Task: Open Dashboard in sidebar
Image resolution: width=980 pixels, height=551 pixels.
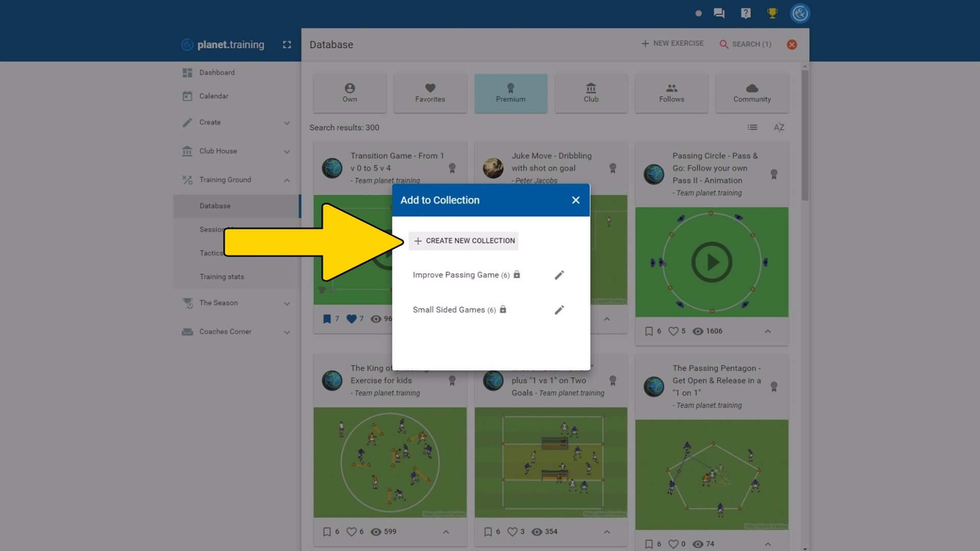Action: click(x=237, y=72)
